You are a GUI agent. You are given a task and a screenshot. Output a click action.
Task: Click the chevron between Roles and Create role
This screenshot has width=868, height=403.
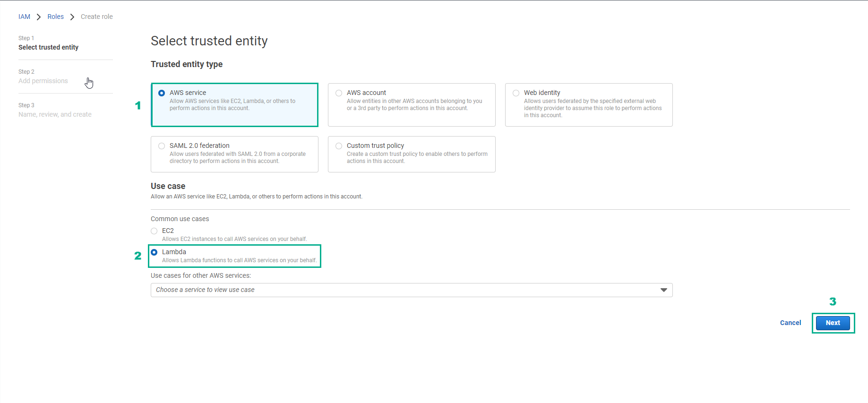pyautogui.click(x=72, y=17)
